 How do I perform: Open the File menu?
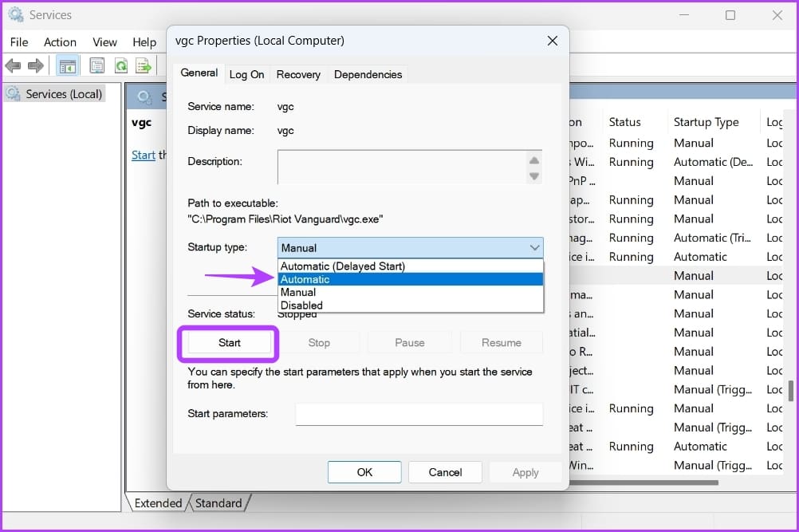point(19,42)
